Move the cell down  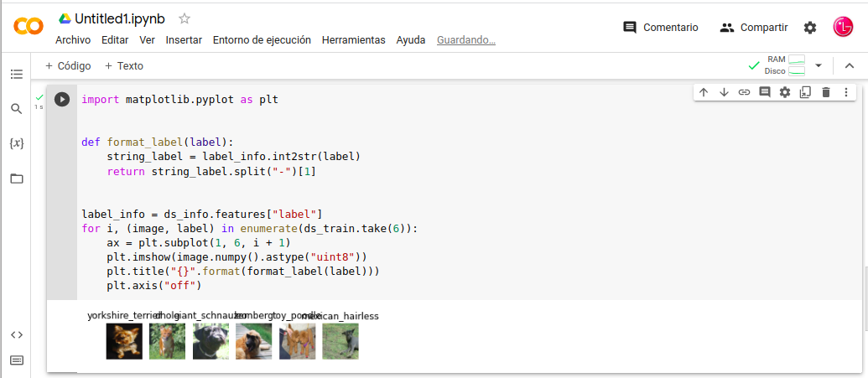click(x=724, y=92)
